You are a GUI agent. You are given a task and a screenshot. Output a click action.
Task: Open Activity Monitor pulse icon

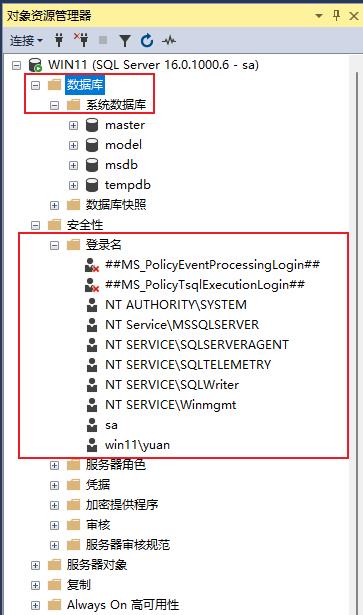point(169,40)
